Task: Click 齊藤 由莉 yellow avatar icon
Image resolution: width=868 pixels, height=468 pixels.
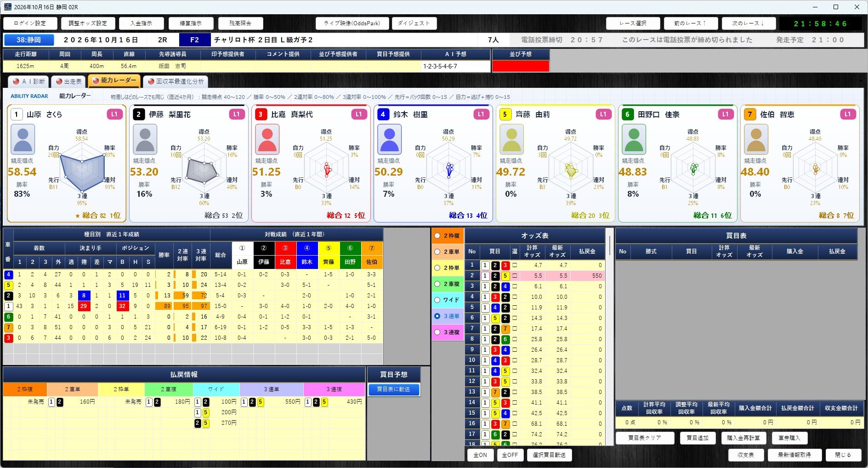Action: click(x=511, y=139)
